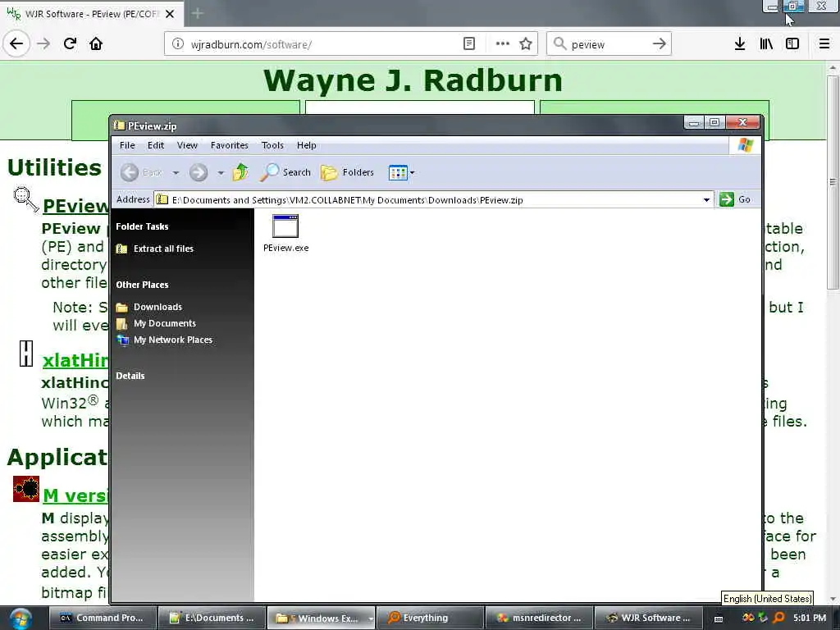The image size is (840, 630).
Task: Click the xlatHinc link on the web page
Action: [x=75, y=360]
